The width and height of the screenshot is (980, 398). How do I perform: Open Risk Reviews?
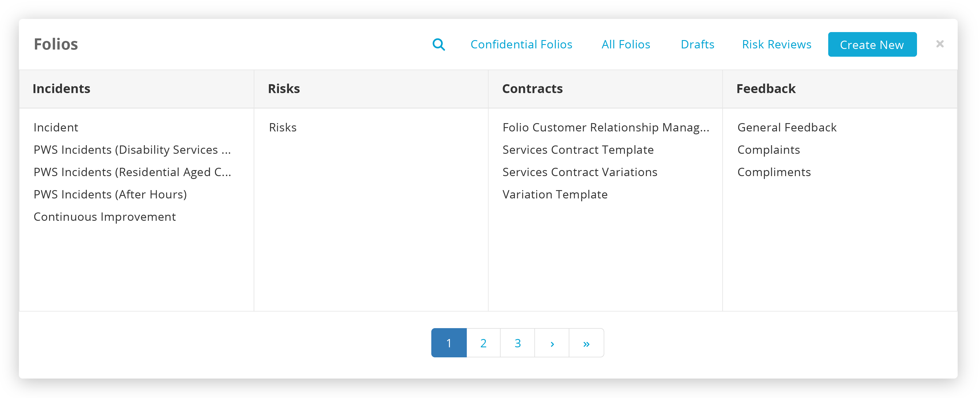pyautogui.click(x=776, y=44)
